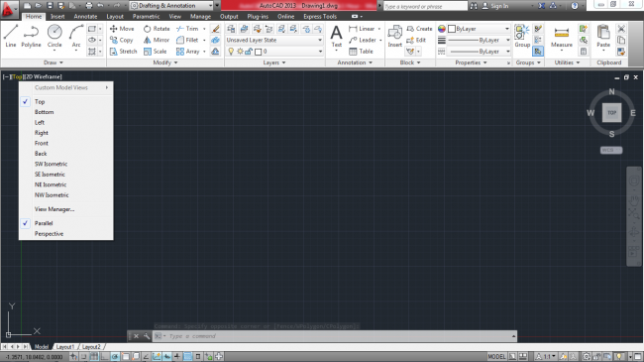Viewport: 644px width, 362px height.
Task: Click the Stretch tool
Action: 123,52
